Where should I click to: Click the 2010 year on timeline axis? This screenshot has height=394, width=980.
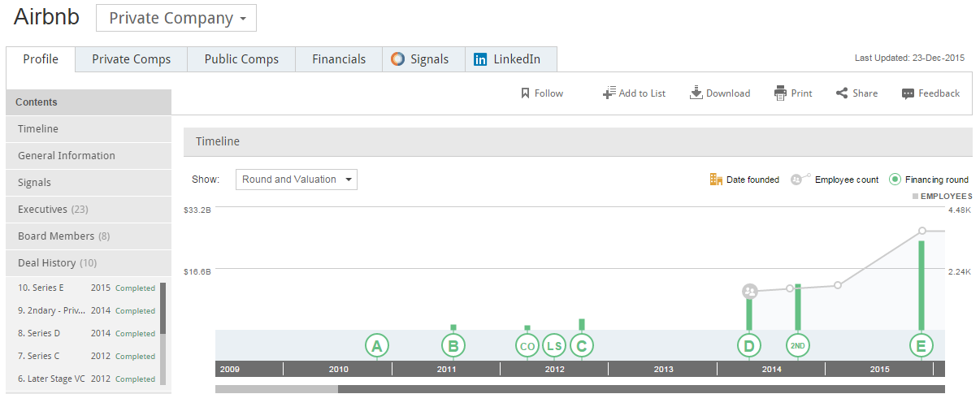(x=338, y=370)
